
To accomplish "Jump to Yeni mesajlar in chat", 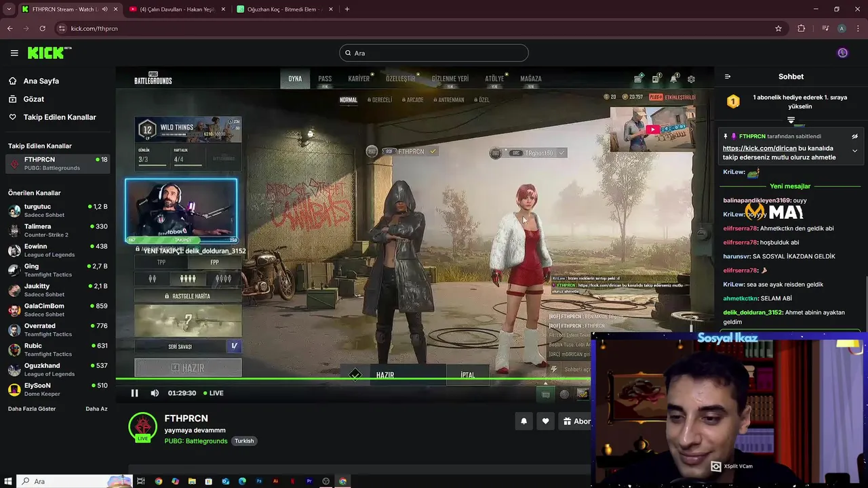I will coord(790,186).
